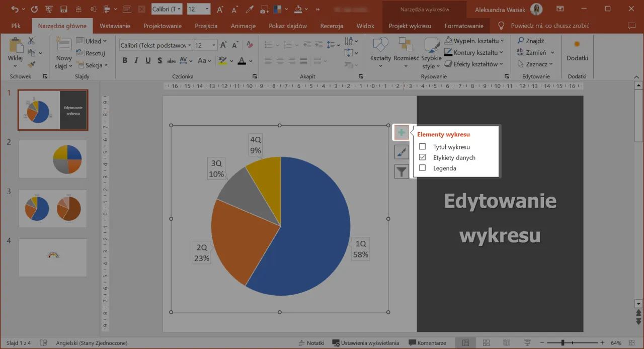Enable the Tytuł wykresu checkbox
Screen dimensions: 644x349
pos(422,147)
